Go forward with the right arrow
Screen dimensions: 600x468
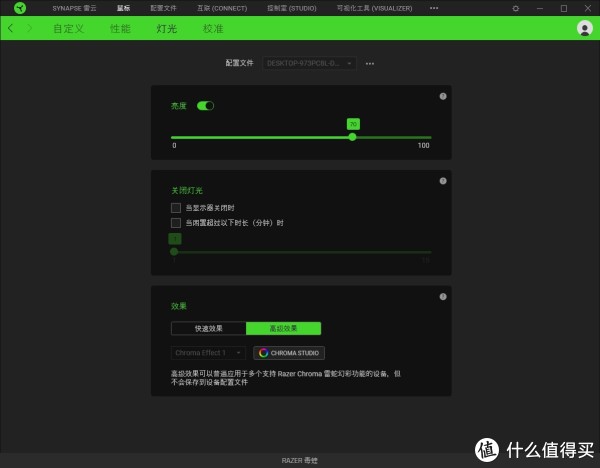point(29,28)
